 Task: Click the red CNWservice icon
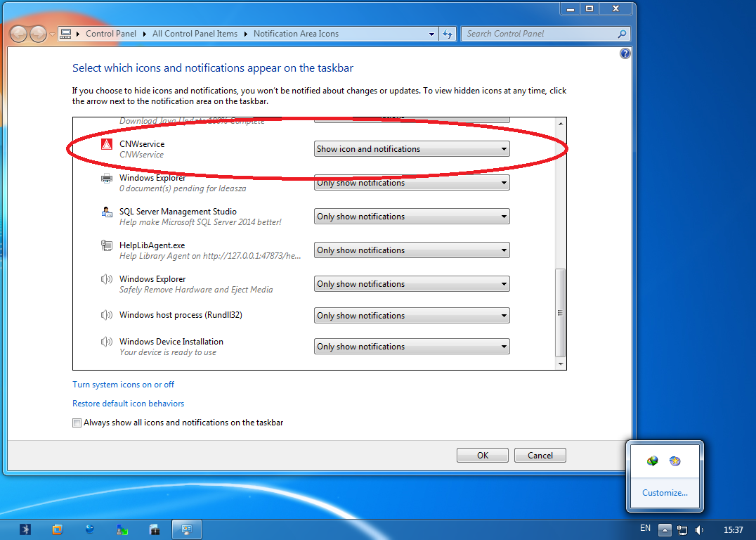(107, 144)
